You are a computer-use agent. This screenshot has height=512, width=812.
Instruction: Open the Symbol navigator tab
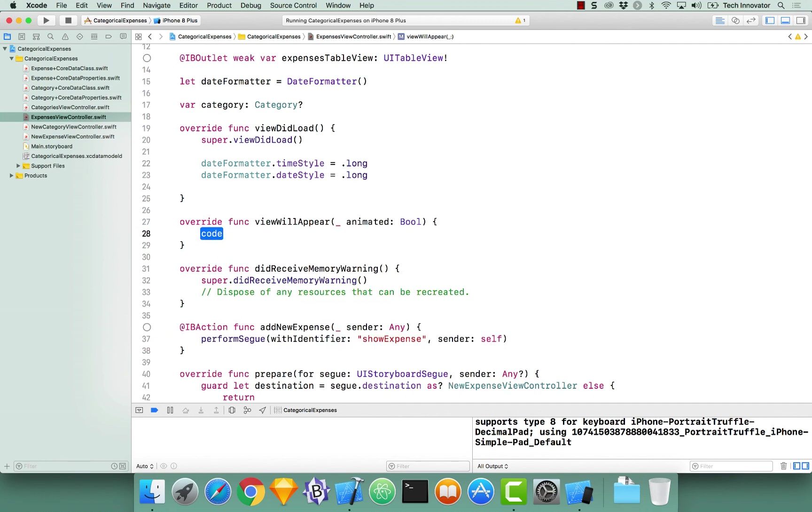click(x=36, y=37)
